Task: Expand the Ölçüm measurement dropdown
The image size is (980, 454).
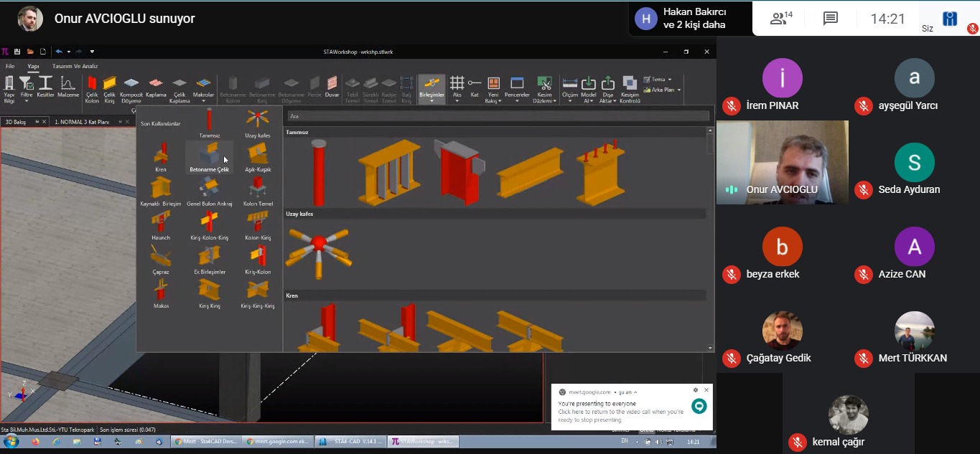Action: coord(569,89)
